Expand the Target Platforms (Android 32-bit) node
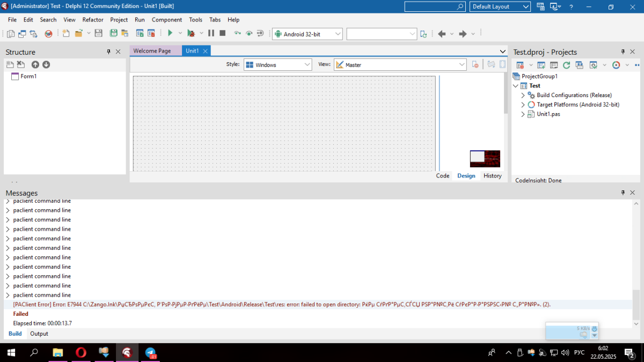This screenshot has width=644, height=362. (x=523, y=105)
